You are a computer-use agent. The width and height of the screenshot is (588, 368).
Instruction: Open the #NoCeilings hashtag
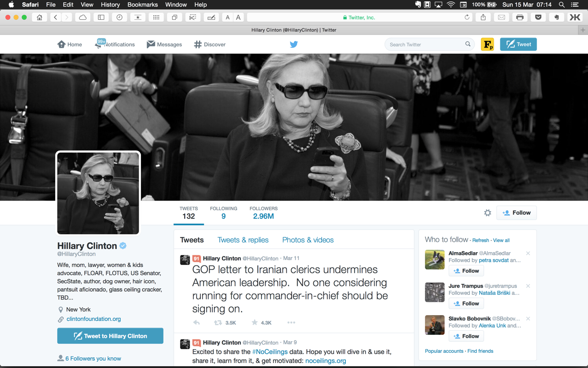tap(270, 352)
